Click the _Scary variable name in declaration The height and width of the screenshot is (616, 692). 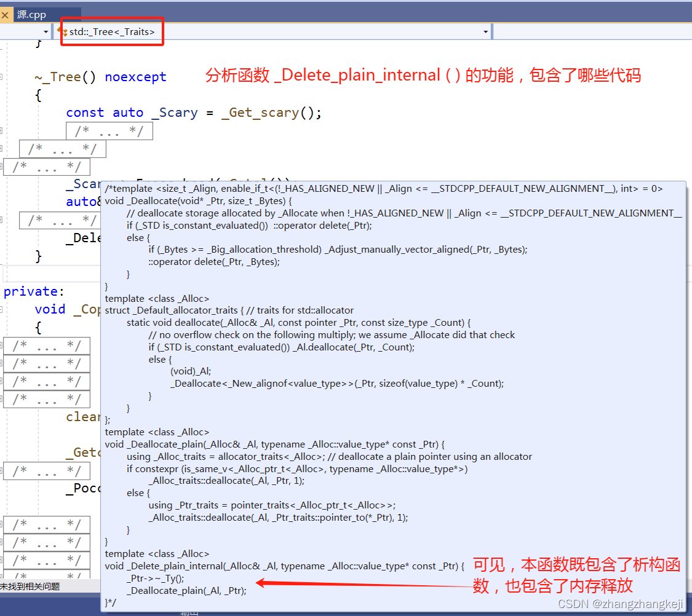(x=174, y=113)
